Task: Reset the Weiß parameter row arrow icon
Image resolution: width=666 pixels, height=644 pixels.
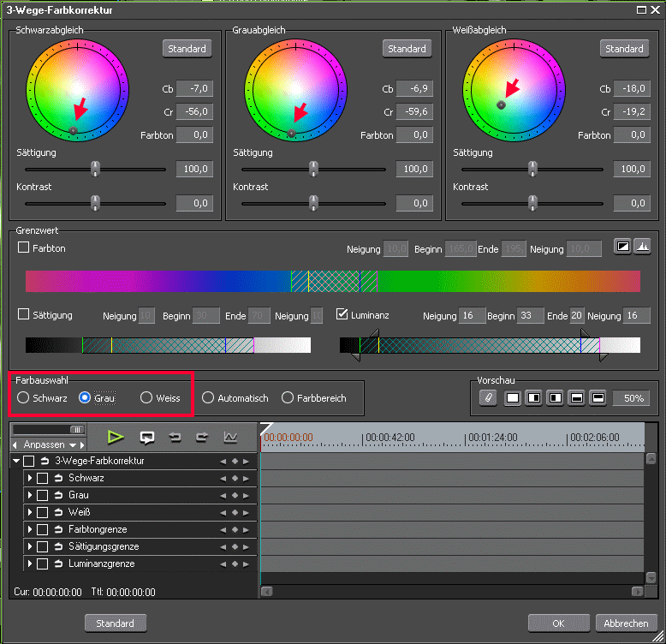Action: click(x=58, y=512)
